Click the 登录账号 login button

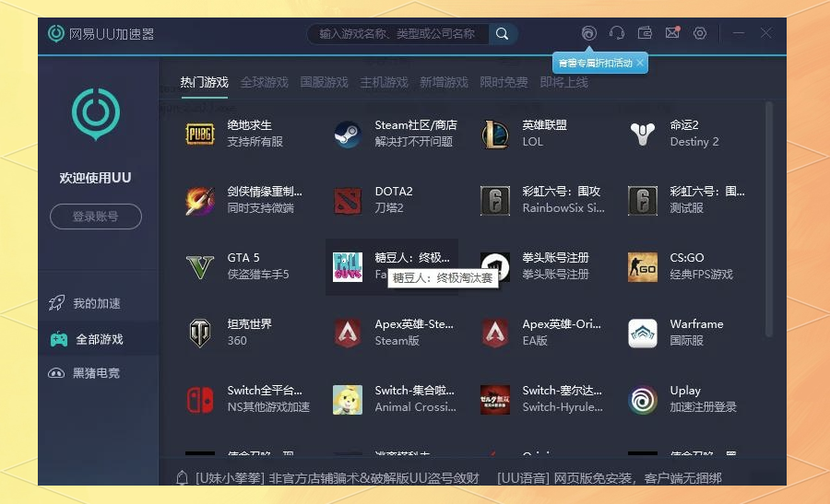click(96, 217)
